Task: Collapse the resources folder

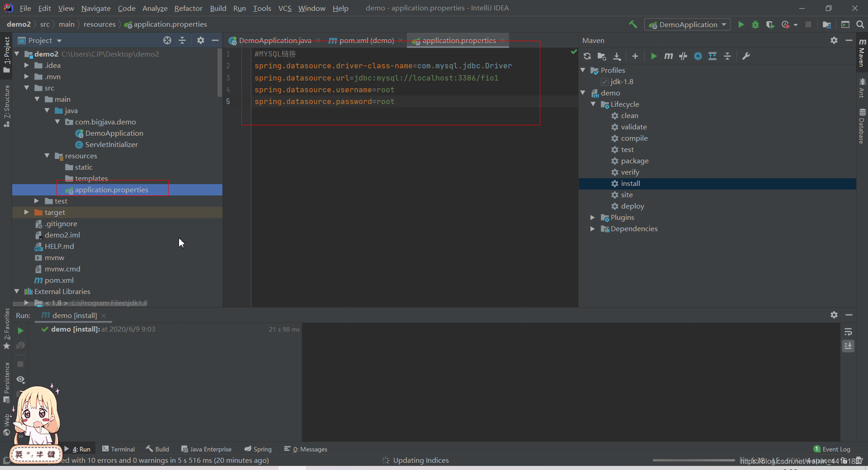Action: (x=47, y=156)
